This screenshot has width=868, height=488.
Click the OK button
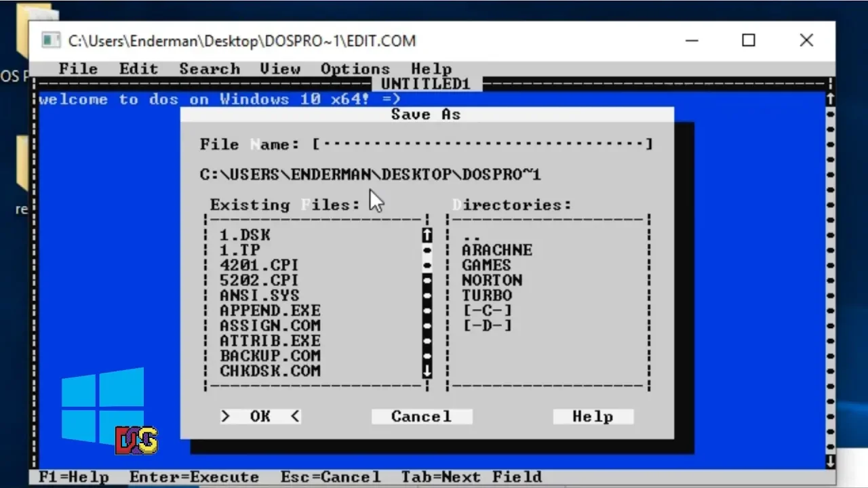[x=260, y=416]
